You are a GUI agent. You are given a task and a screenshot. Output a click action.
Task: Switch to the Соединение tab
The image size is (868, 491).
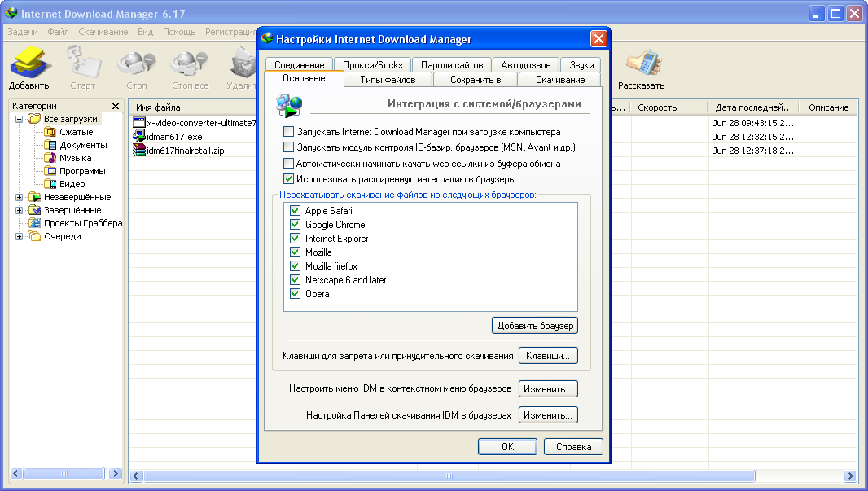tap(300, 65)
